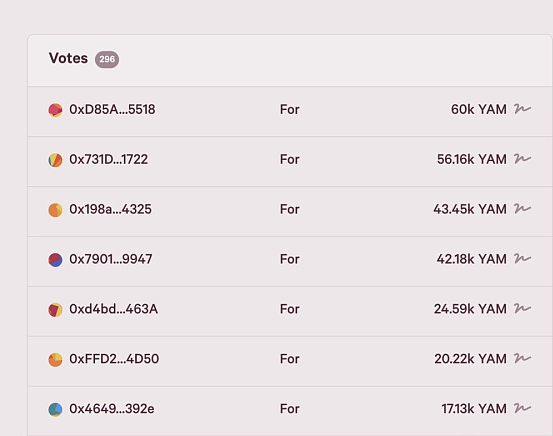Select voter address 0x7901...9947

pyautogui.click(x=111, y=259)
